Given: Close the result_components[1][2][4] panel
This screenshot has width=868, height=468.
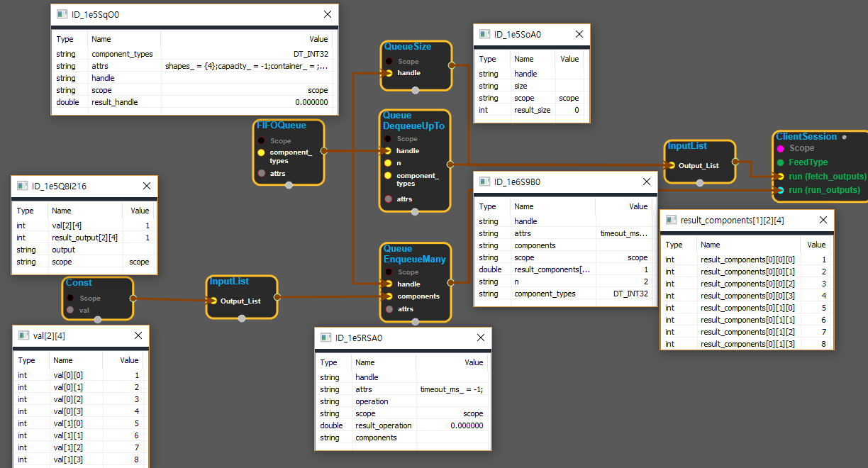Looking at the screenshot, I should [x=823, y=221].
